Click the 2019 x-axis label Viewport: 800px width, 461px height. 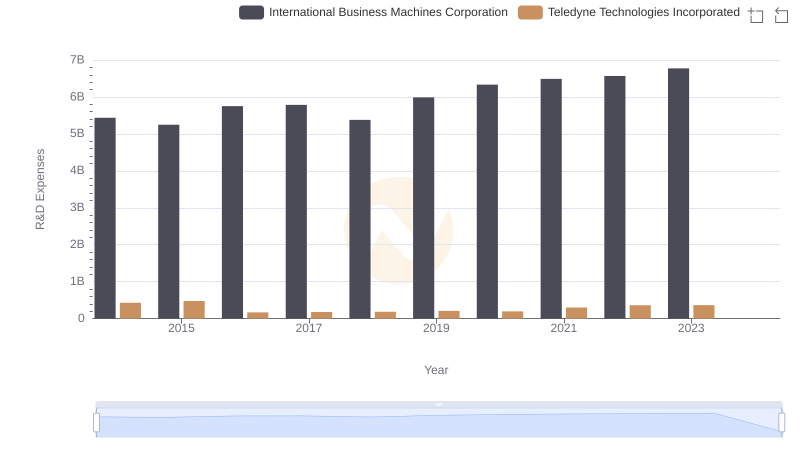pos(436,328)
